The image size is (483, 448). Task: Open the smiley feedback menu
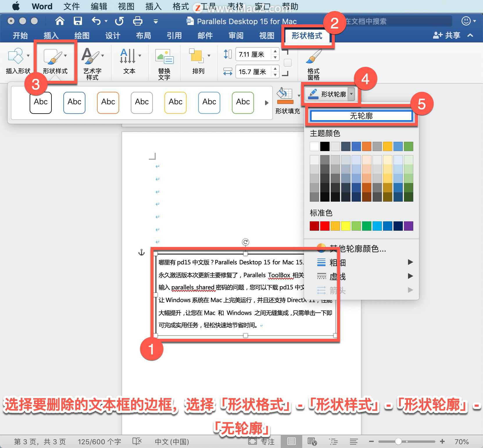(468, 21)
